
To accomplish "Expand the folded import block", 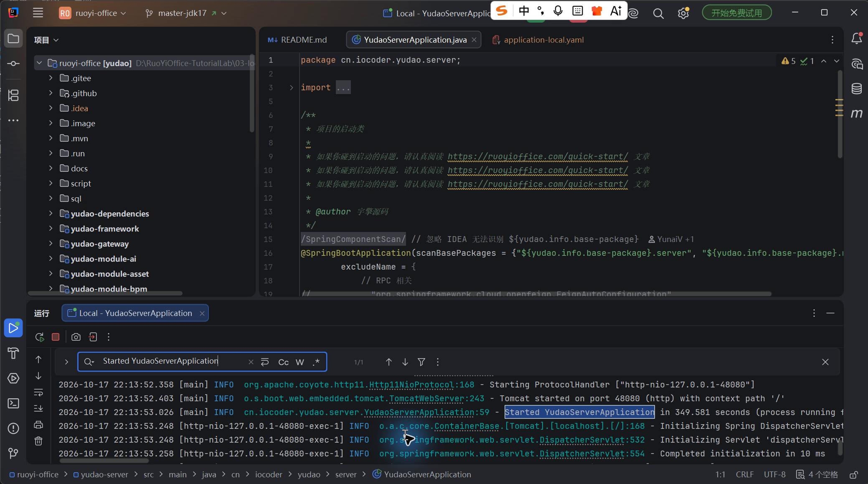I will (x=292, y=87).
